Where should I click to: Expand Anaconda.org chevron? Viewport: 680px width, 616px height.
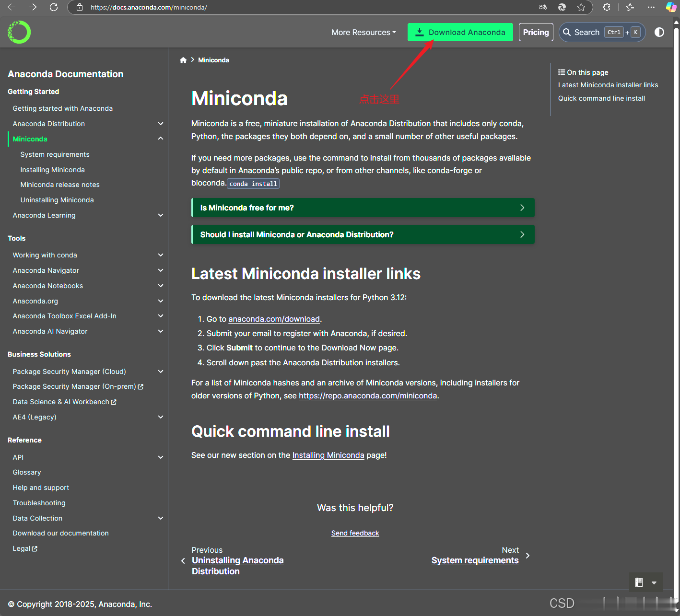tap(161, 301)
